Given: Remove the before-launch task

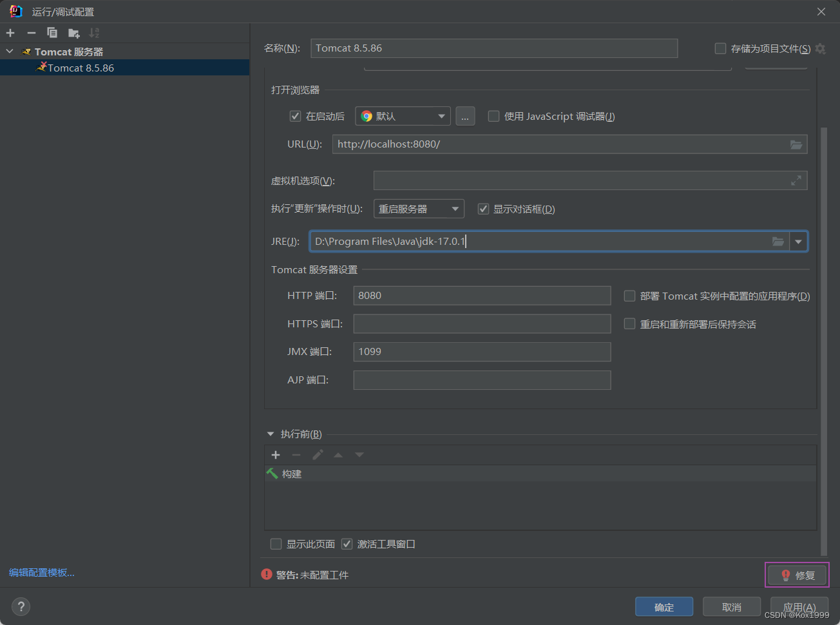Looking at the screenshot, I should click(296, 455).
